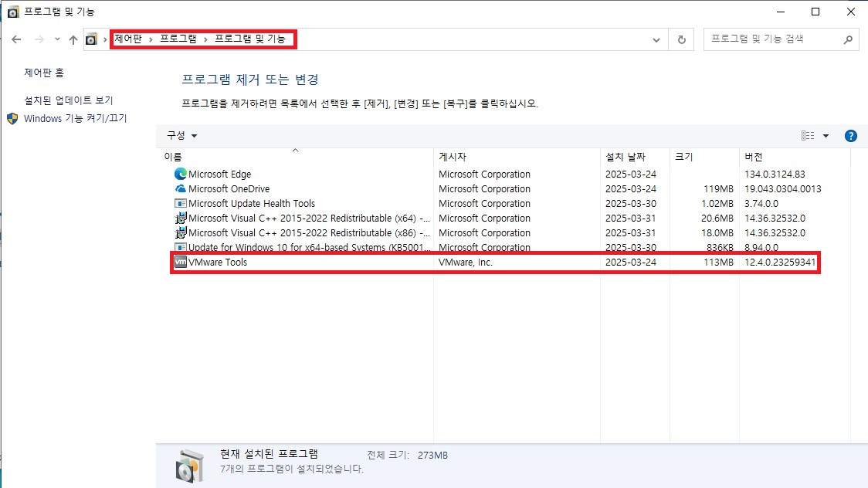Click the view mode icon

coord(808,136)
